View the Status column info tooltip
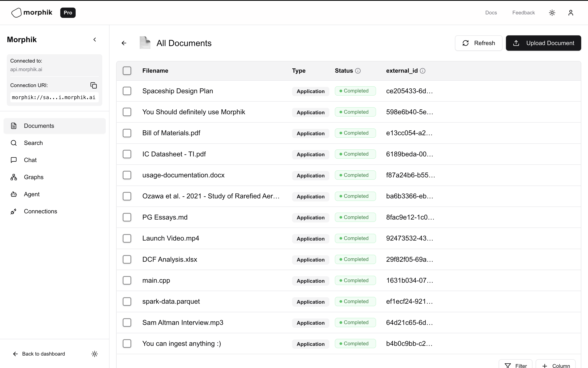The height and width of the screenshot is (368, 588). point(358,71)
